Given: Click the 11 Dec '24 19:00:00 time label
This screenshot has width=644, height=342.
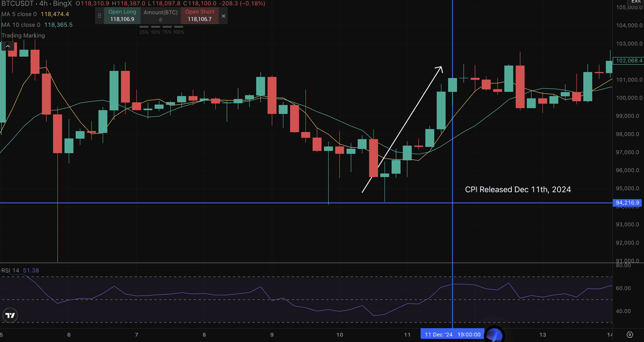Looking at the screenshot, I should [453, 334].
